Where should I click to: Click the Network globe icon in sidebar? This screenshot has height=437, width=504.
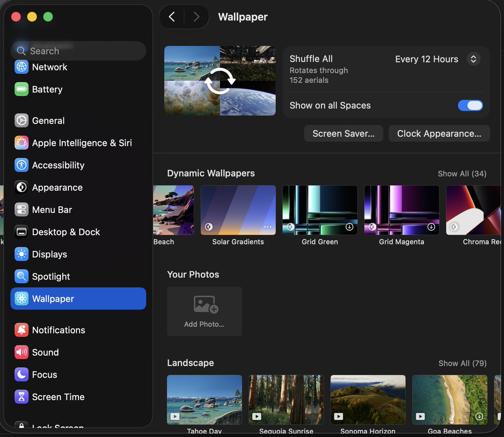click(x=21, y=67)
